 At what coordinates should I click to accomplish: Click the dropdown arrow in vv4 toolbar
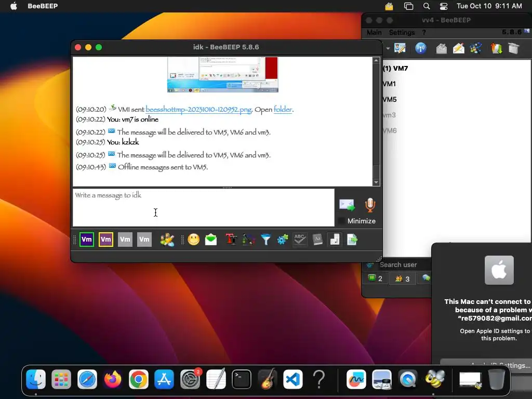click(x=388, y=48)
